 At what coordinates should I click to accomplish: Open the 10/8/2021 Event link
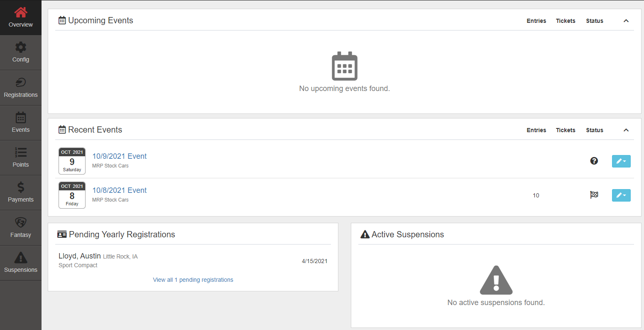pyautogui.click(x=119, y=190)
